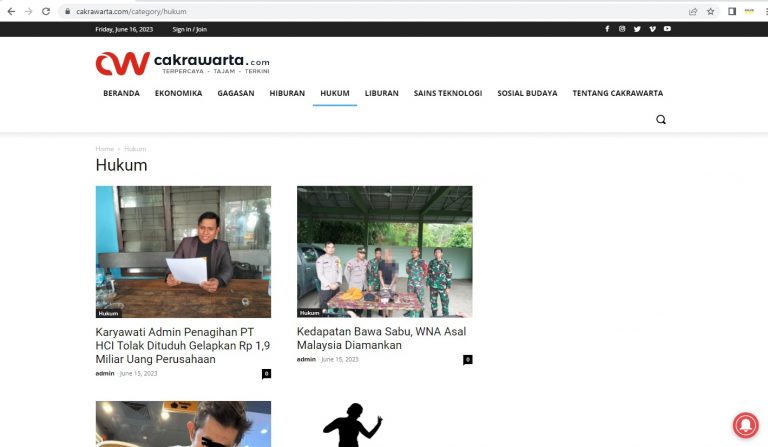Reload the page in browser
This screenshot has width=768, height=447.
(45, 11)
